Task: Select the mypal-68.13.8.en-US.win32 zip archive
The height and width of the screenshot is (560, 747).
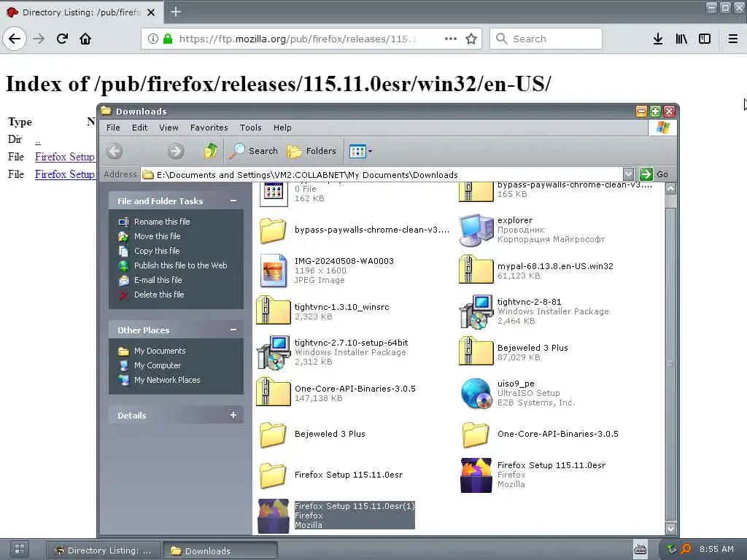Action: click(536, 271)
